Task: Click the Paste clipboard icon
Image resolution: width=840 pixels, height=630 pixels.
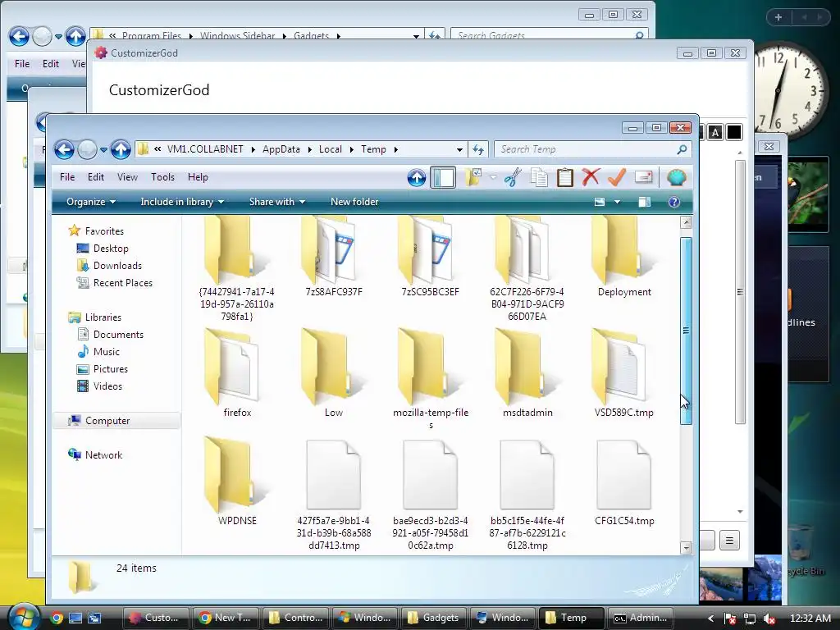Action: [x=564, y=177]
